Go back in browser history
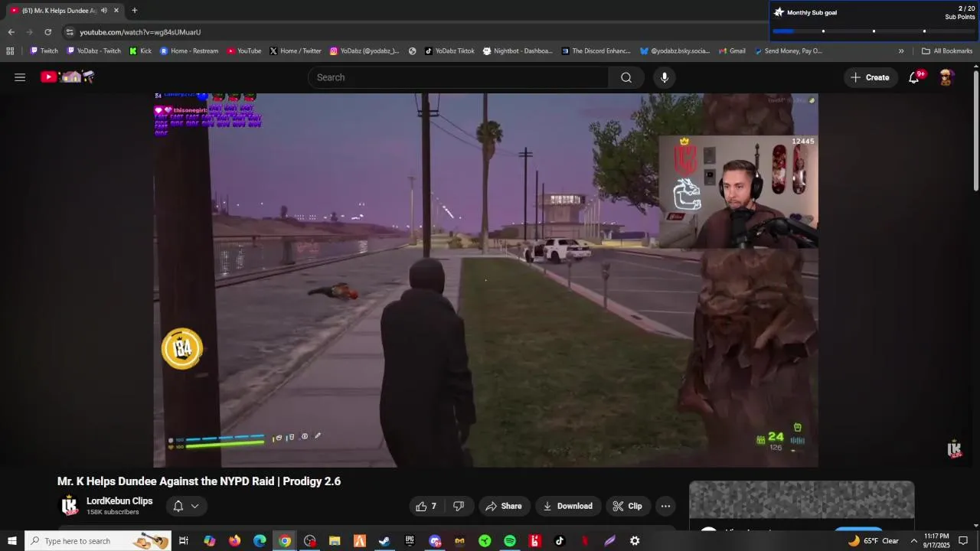 click(x=11, y=32)
